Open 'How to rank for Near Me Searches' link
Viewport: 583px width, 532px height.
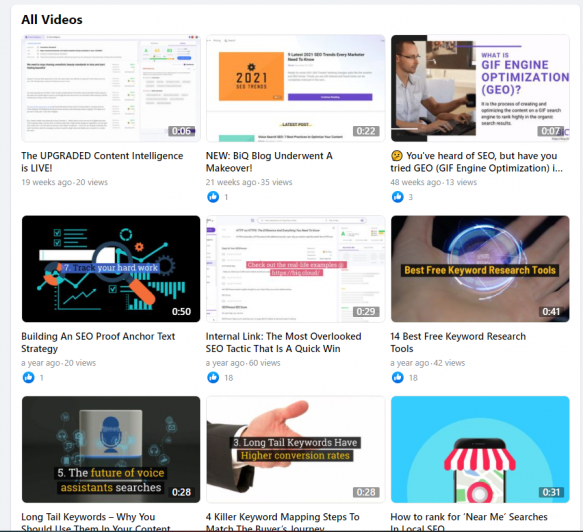click(x=469, y=522)
